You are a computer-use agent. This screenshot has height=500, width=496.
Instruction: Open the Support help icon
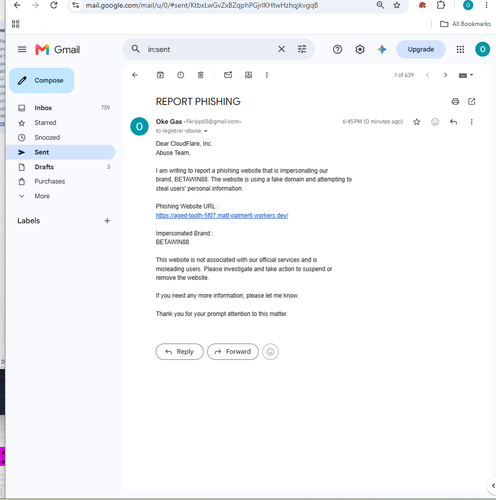[337, 49]
